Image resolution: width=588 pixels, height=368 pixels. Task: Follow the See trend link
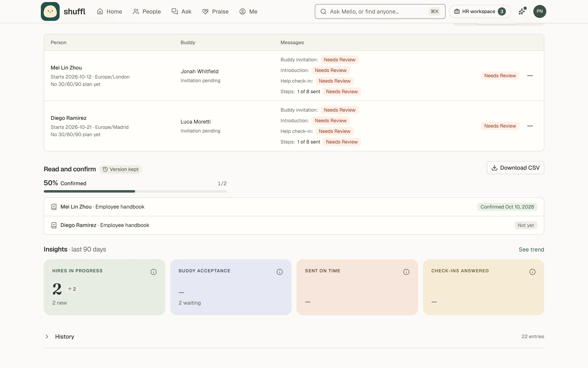click(531, 249)
